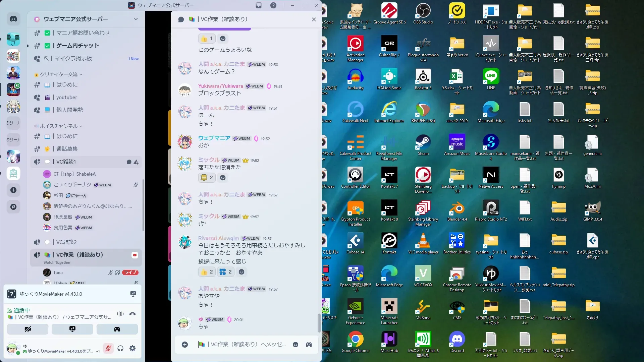Join the VC雑談2 voice channel
644x362 pixels.
click(x=66, y=242)
